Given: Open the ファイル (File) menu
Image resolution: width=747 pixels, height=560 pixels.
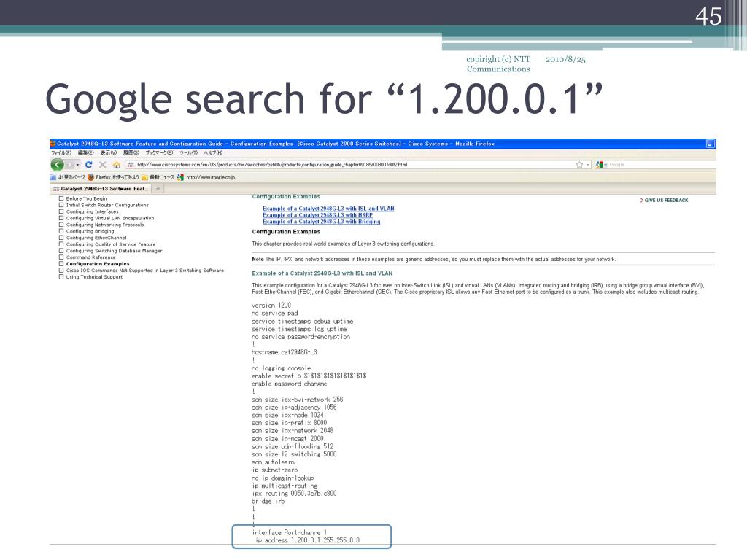Looking at the screenshot, I should pyautogui.click(x=61, y=153).
